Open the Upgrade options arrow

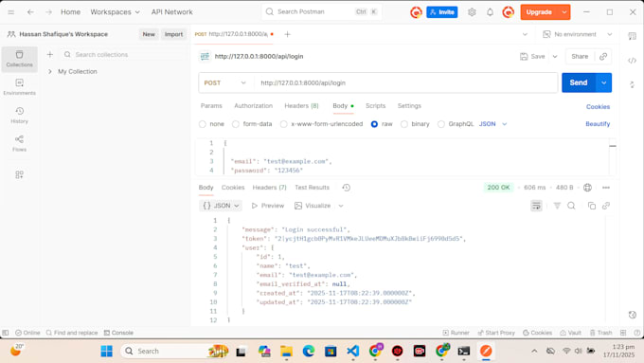[x=564, y=12]
